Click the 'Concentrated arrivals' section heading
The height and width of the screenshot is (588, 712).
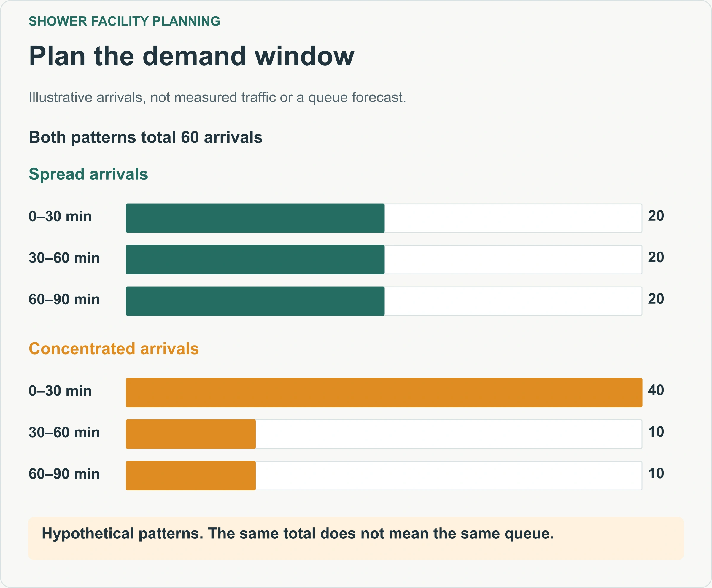coord(114,349)
